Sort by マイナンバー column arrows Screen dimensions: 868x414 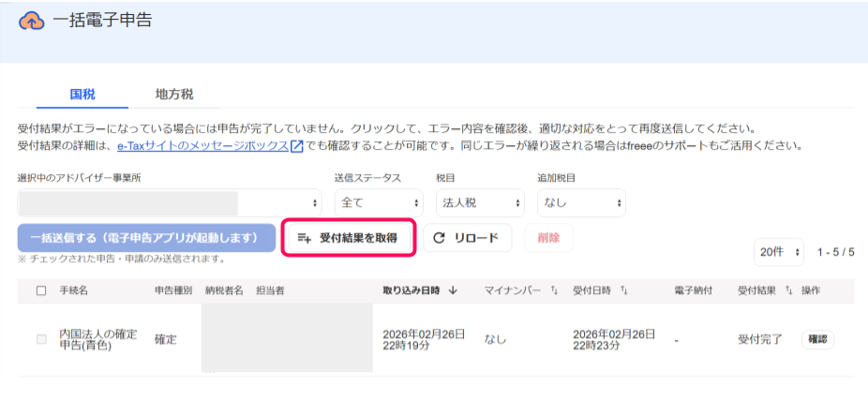click(x=554, y=290)
